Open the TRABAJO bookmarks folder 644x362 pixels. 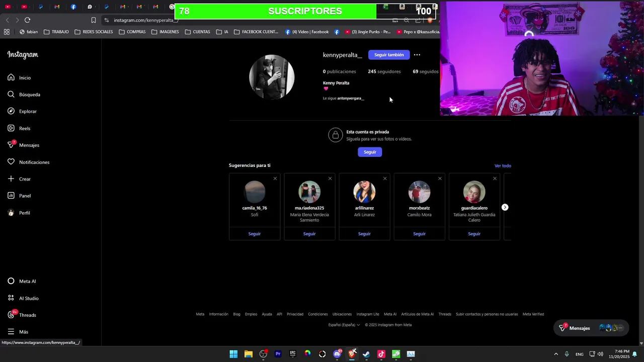point(56,32)
